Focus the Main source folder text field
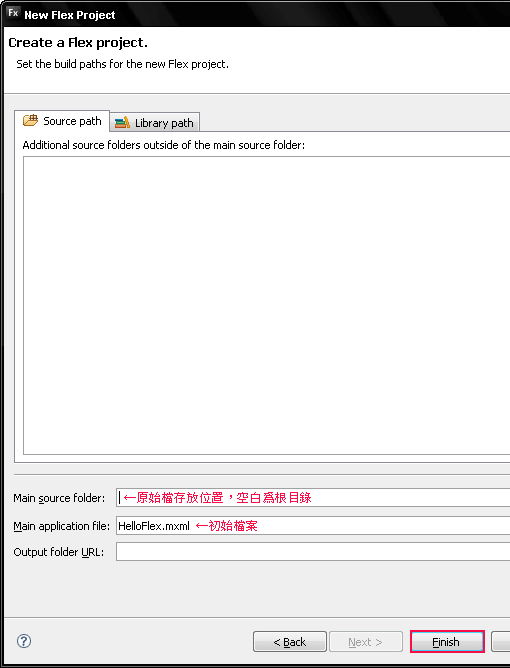Image resolution: width=510 pixels, height=668 pixels. coord(313,498)
